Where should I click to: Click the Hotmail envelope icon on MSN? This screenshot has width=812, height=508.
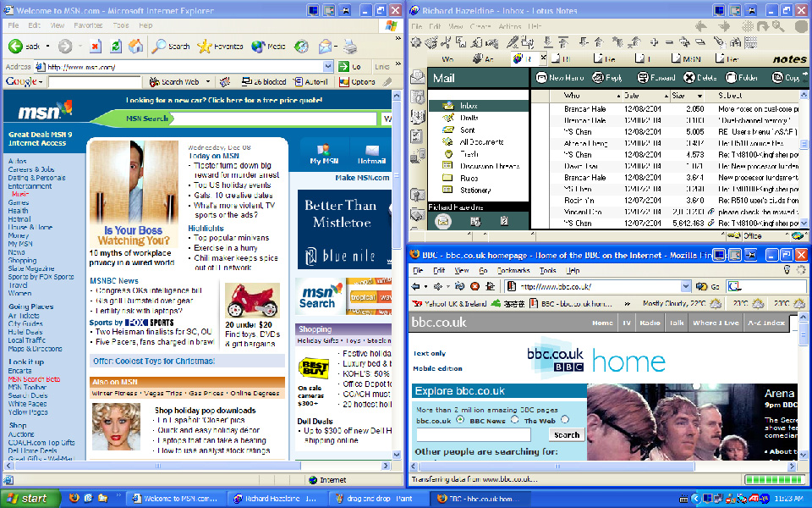372,151
